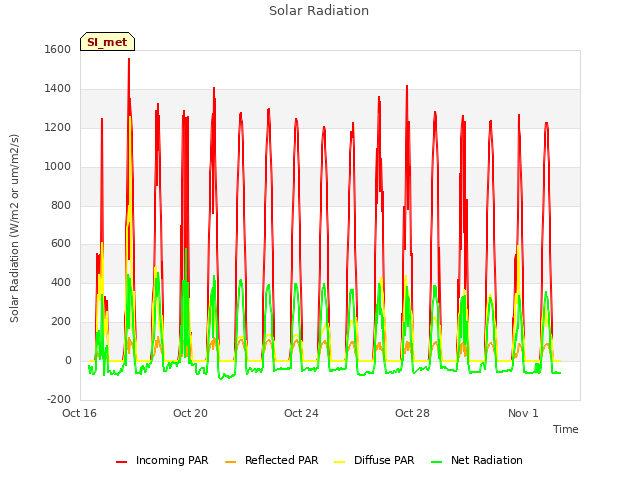Click the Time x-axis title
Image resolution: width=640 pixels, height=480 pixels.
[566, 429]
